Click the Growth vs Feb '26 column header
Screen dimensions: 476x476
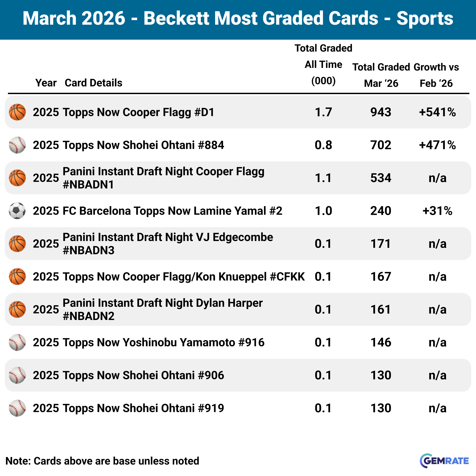pyautogui.click(x=436, y=75)
